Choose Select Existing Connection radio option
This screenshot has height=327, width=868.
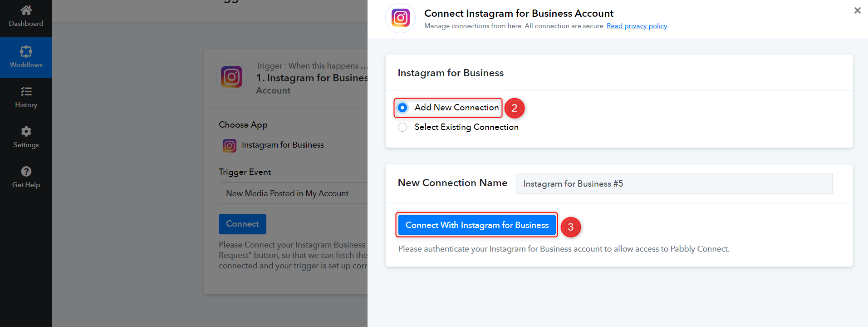click(402, 127)
